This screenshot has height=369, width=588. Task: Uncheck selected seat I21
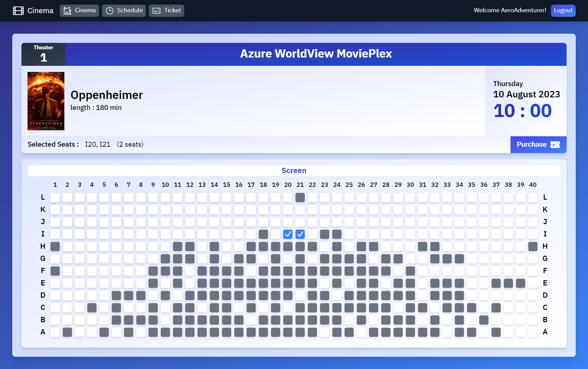(300, 234)
